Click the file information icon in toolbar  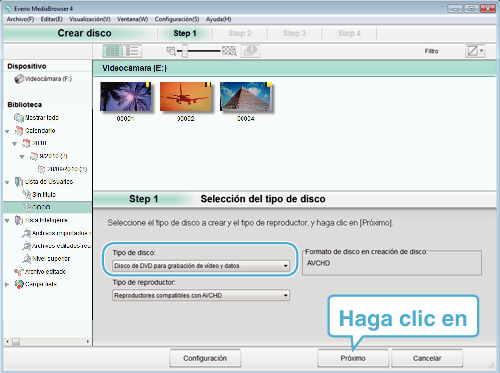(x=250, y=51)
